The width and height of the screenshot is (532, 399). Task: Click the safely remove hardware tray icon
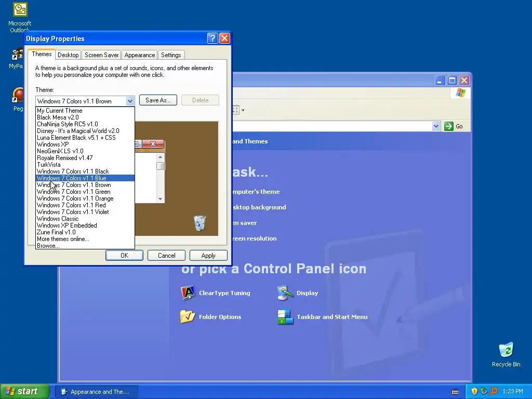click(484, 391)
